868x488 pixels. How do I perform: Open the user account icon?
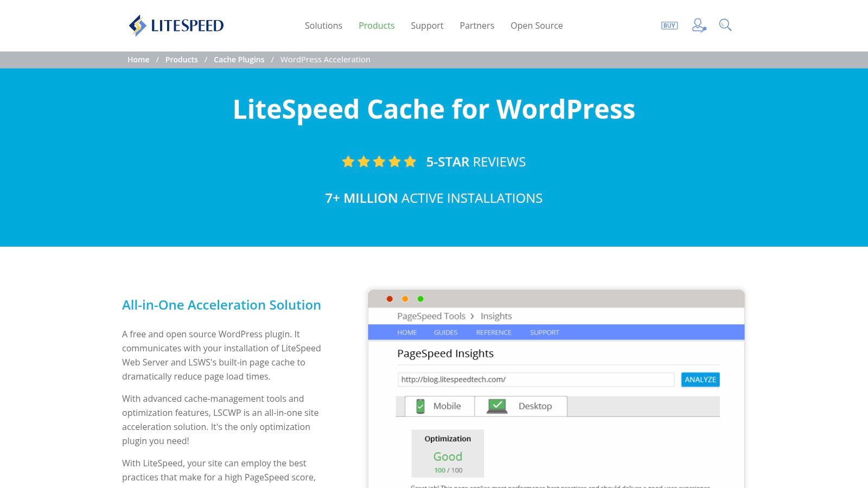[699, 25]
